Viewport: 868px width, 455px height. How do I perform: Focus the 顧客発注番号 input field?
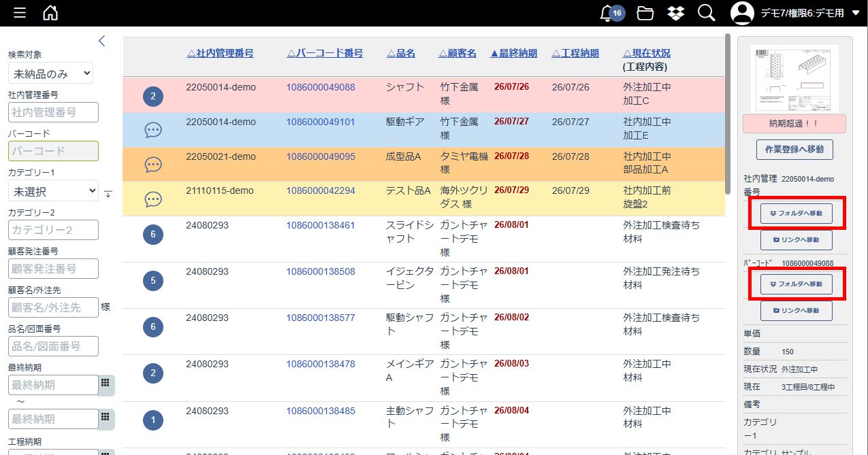tap(53, 269)
